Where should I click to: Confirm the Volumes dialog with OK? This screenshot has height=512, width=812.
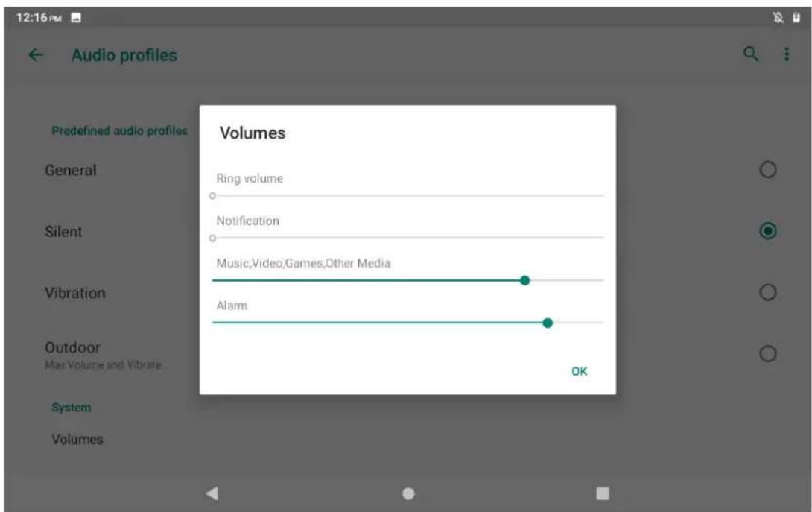579,372
